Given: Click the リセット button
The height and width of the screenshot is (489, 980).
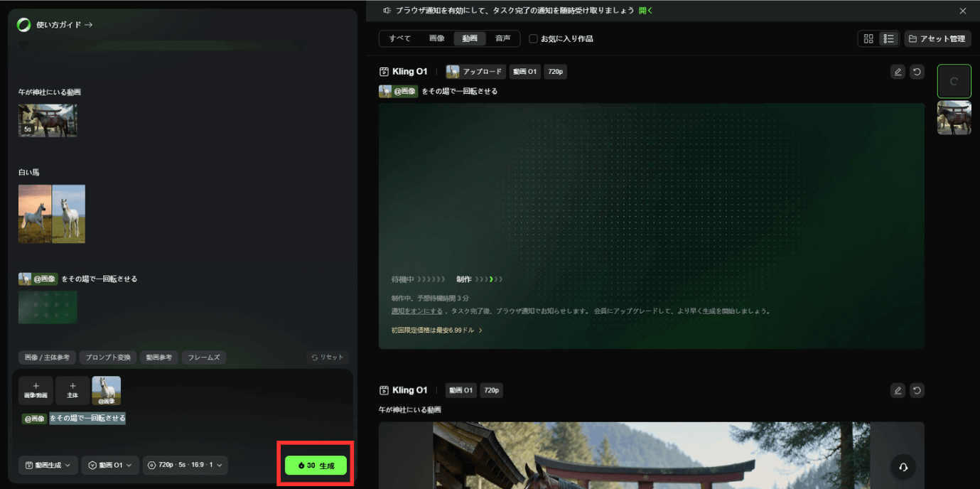Looking at the screenshot, I should [328, 358].
